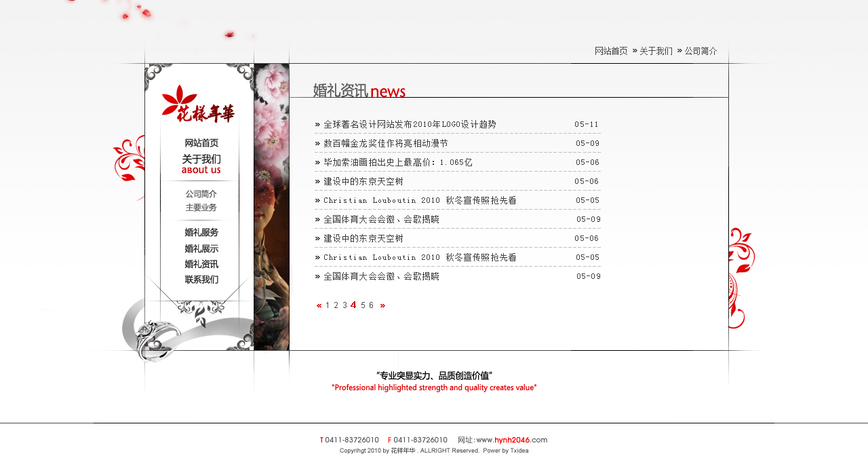Navigate to 婚礼展示 in sidebar
This screenshot has width=868, height=475.
pos(201,249)
